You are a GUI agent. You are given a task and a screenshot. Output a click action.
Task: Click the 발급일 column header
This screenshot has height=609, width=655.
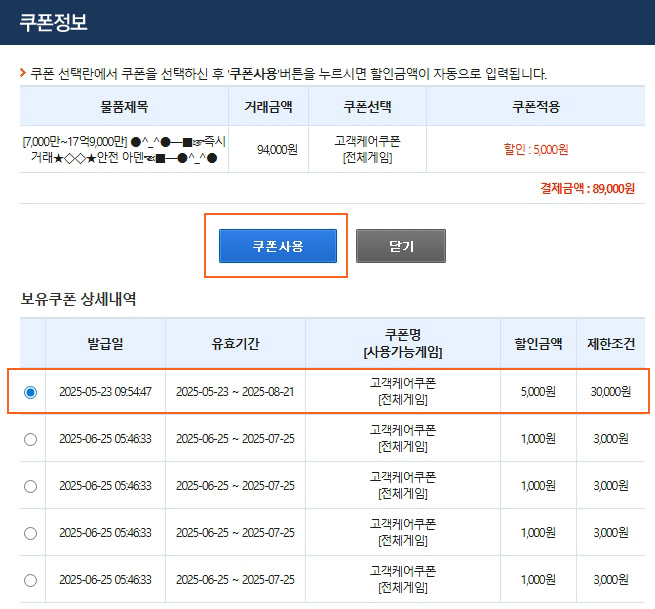105,343
